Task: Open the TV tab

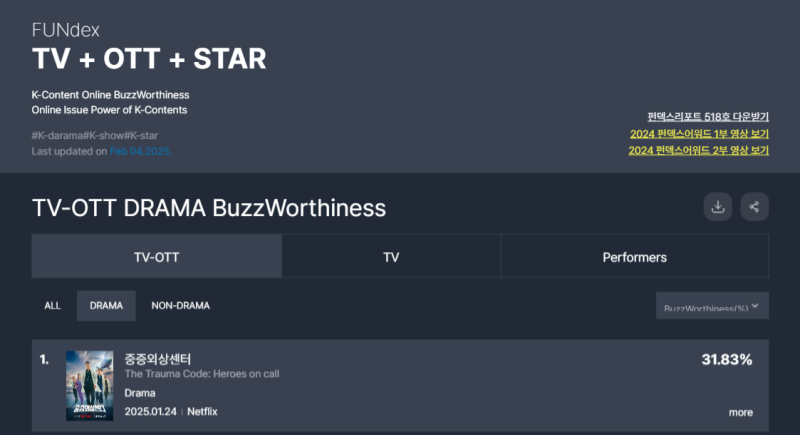Action: pos(391,257)
